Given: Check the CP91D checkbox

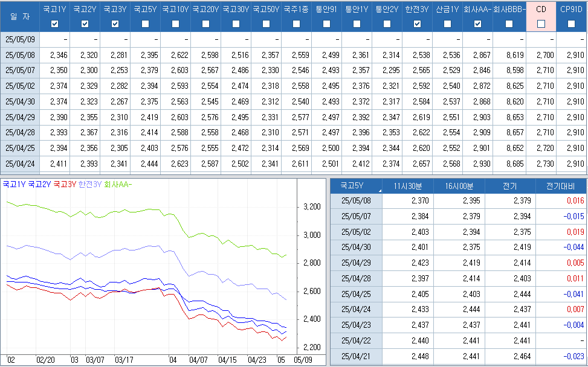Looking at the screenshot, I should [x=571, y=24].
